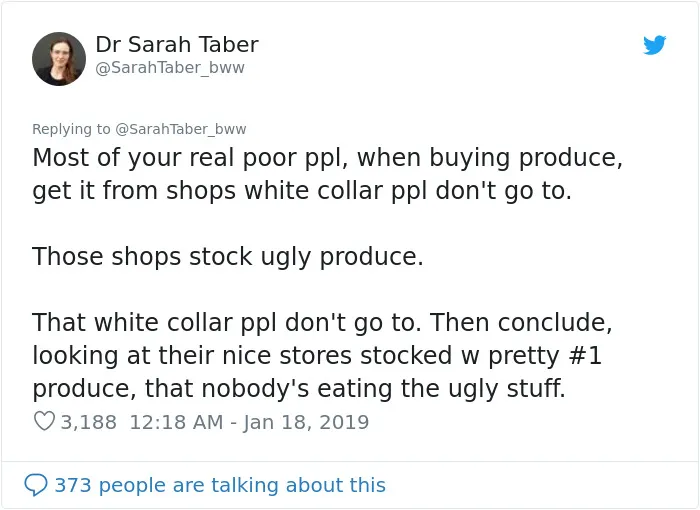Like the tweet with the heart icon
Viewport: 700px width, 510px height.
point(44,421)
